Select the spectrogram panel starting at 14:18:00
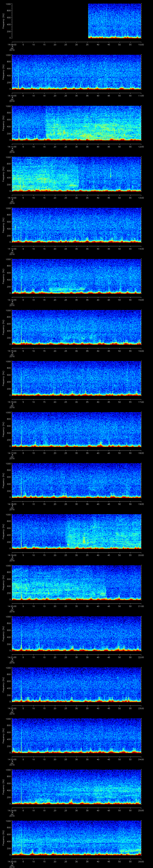The image size is (153, 868). 77,480
